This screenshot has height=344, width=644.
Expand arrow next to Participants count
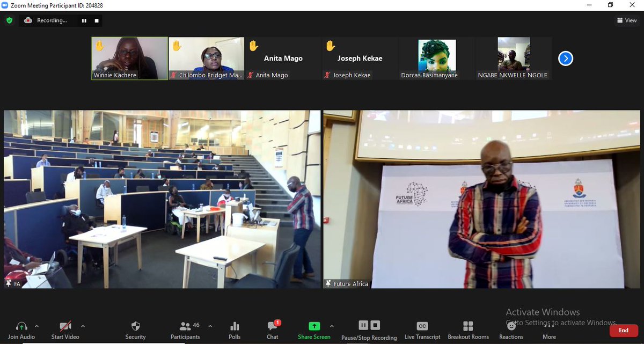pyautogui.click(x=210, y=326)
